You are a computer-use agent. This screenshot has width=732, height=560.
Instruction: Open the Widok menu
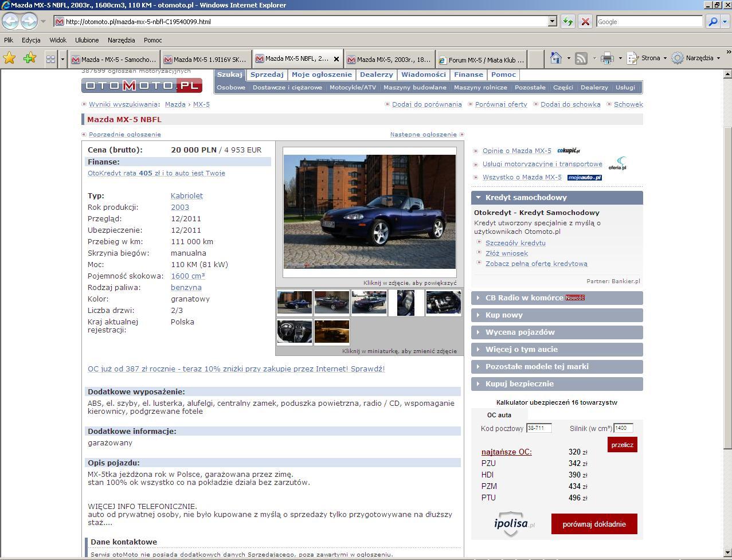click(58, 40)
